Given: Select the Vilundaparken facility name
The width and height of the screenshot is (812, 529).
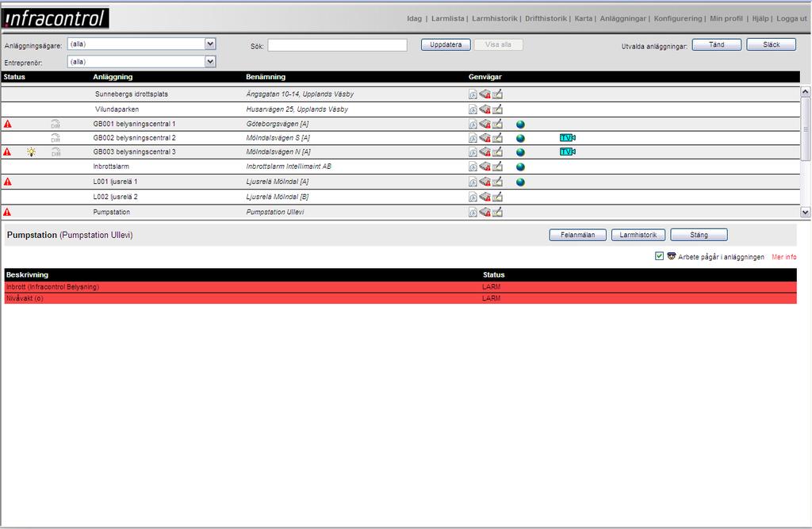Looking at the screenshot, I should [x=117, y=109].
